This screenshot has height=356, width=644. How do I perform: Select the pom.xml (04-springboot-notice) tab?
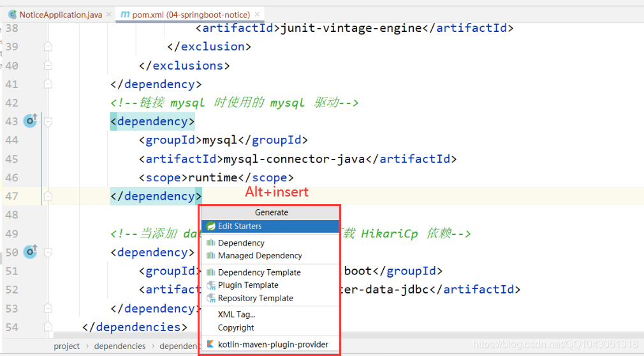[191, 15]
